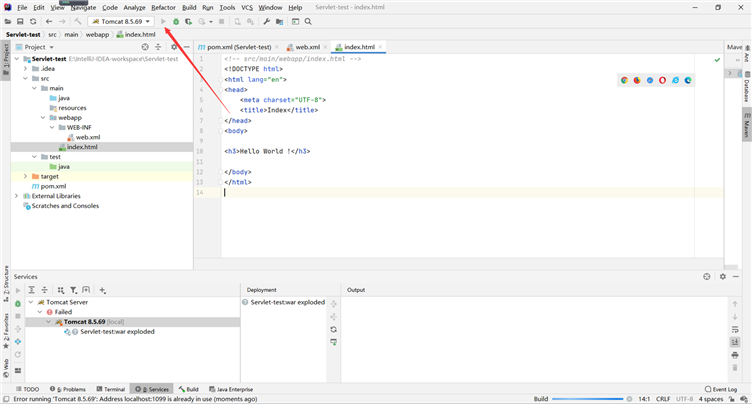The image size is (752, 404).
Task: Open the Project view selector dropdown
Action: (x=35, y=47)
